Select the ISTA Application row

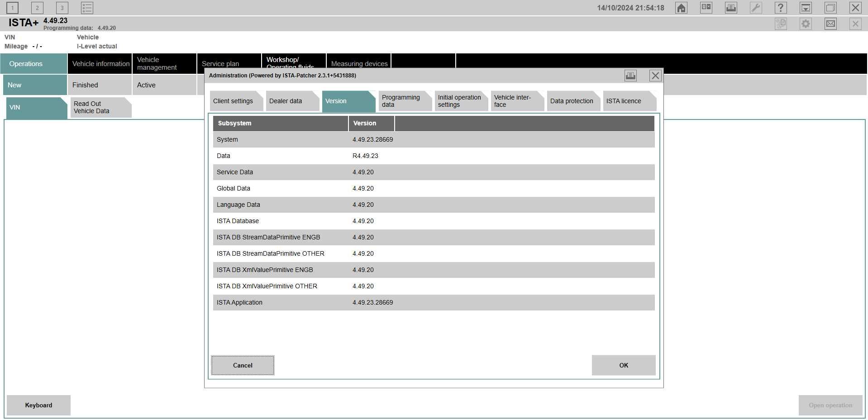[x=434, y=302]
